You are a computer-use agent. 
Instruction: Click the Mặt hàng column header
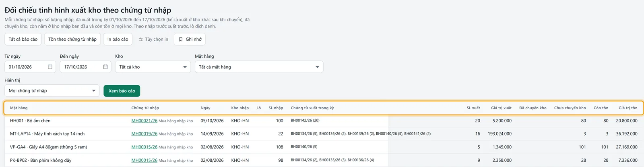[x=19, y=108]
